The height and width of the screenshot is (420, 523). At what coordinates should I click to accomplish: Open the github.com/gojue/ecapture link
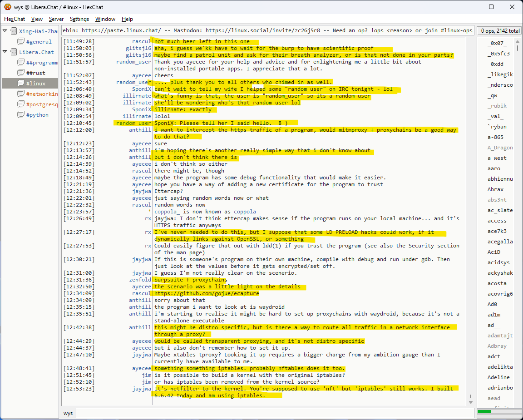click(207, 293)
